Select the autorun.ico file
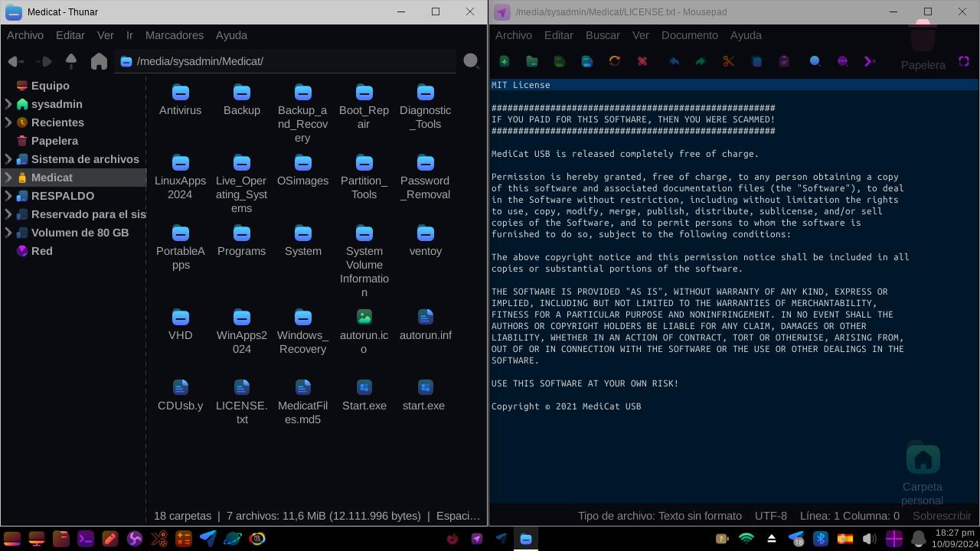Viewport: 980px width, 551px height. pos(364,332)
